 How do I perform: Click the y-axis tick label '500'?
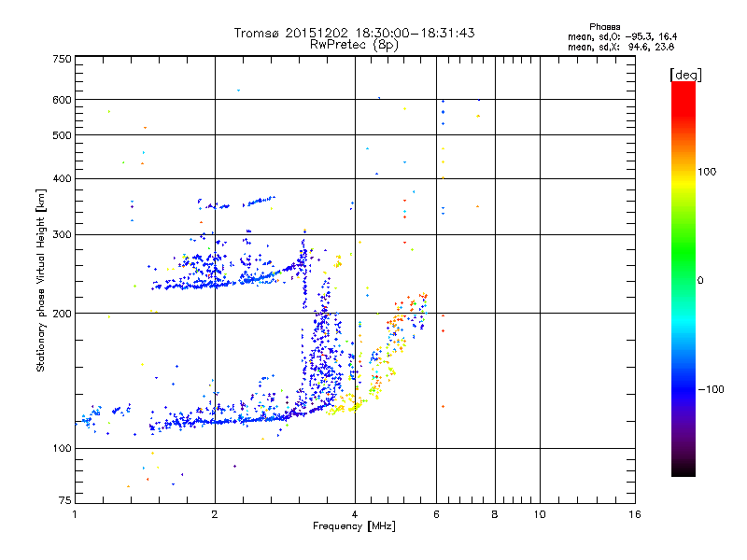tap(62, 135)
